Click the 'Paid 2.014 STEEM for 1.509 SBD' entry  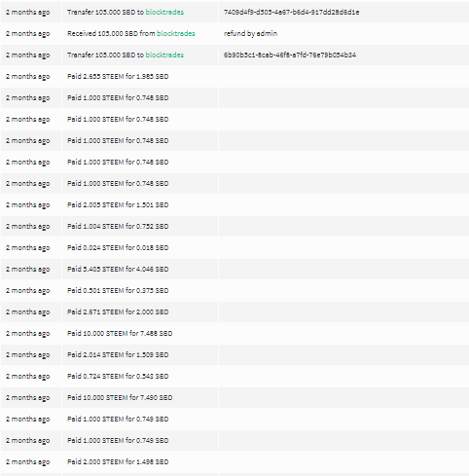coord(118,355)
